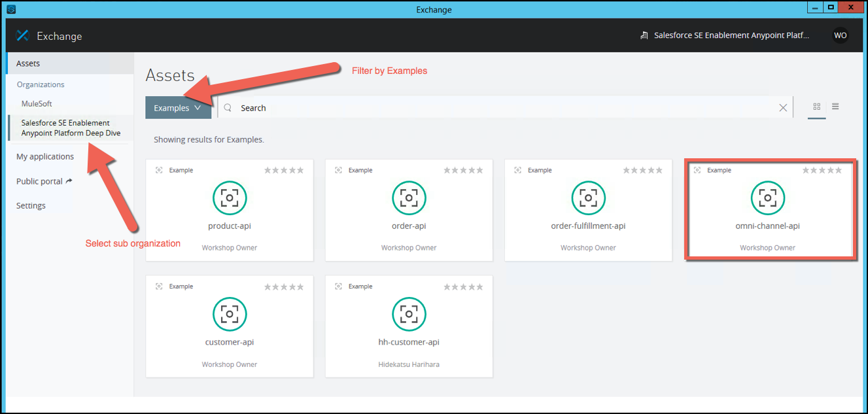Click the omni-channel-api circular asset icon
The image size is (868, 414).
coord(767,198)
